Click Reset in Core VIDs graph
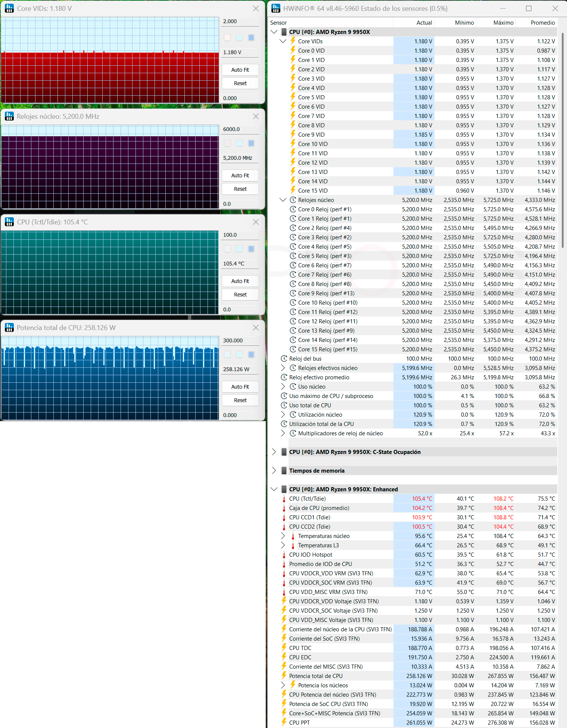Image resolution: width=567 pixels, height=728 pixels. pos(240,83)
